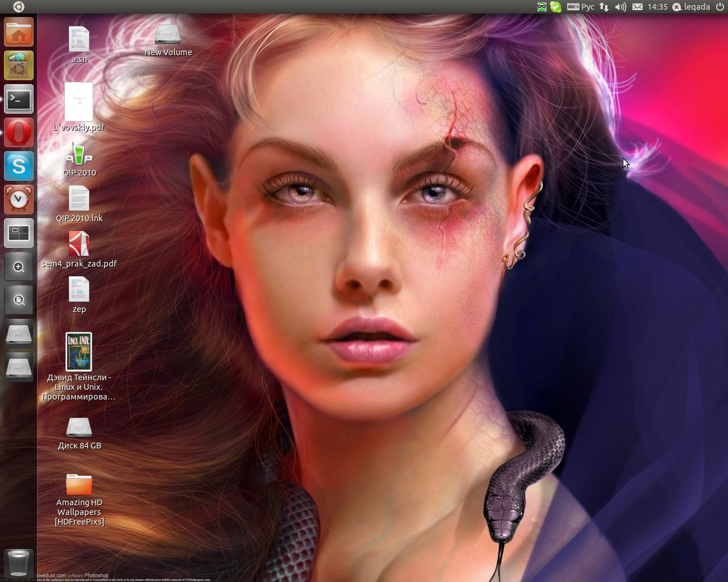Open the power session menu
This screenshot has height=582, width=728.
click(x=720, y=7)
